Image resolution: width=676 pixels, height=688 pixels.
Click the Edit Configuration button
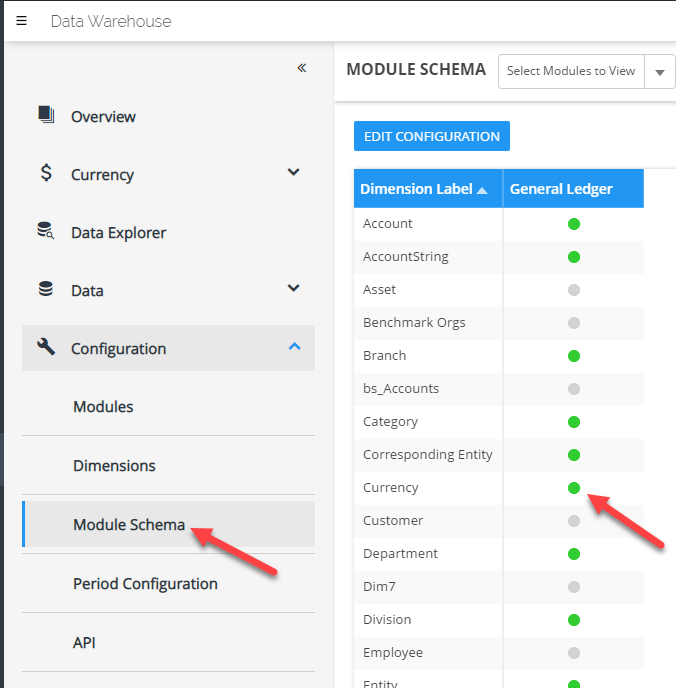point(432,136)
